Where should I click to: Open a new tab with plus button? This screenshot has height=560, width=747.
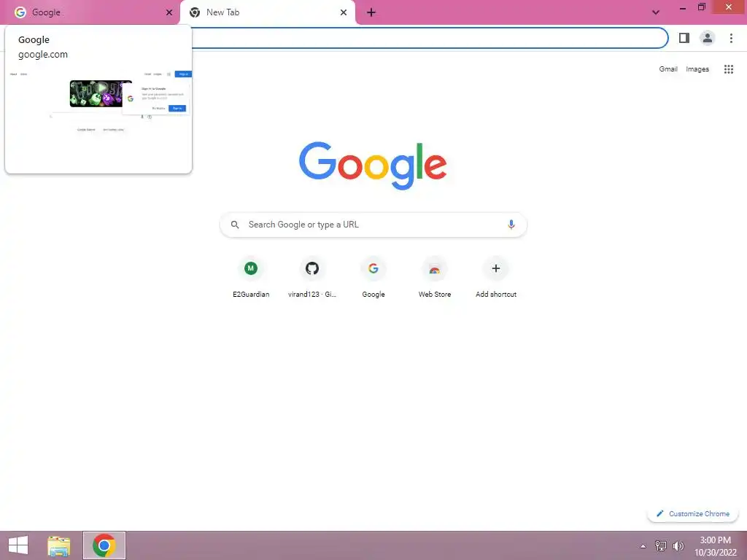click(371, 12)
